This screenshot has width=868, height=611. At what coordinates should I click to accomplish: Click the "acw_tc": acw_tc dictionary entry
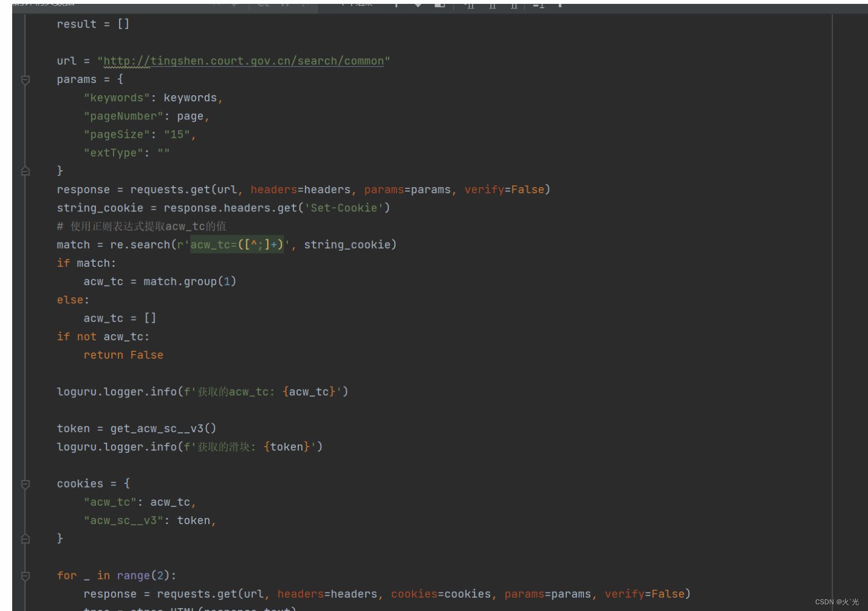click(140, 502)
